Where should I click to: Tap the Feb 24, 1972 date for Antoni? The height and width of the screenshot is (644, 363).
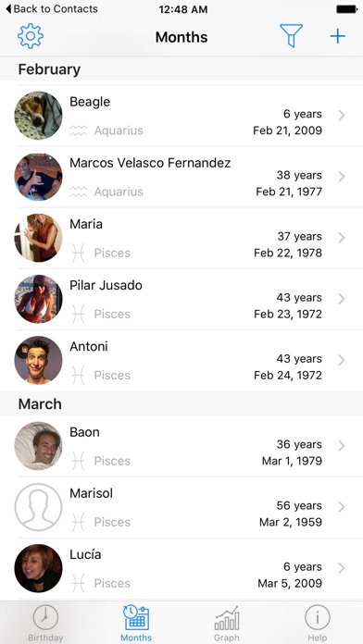pos(288,376)
